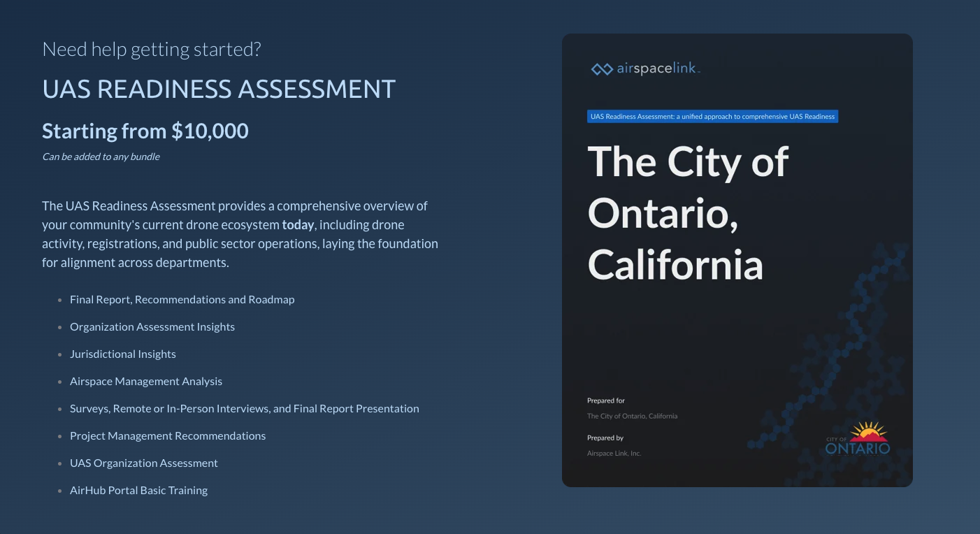980x534 pixels.
Task: Select the 'Starting from $10,000' price text
Action: pyautogui.click(x=145, y=131)
